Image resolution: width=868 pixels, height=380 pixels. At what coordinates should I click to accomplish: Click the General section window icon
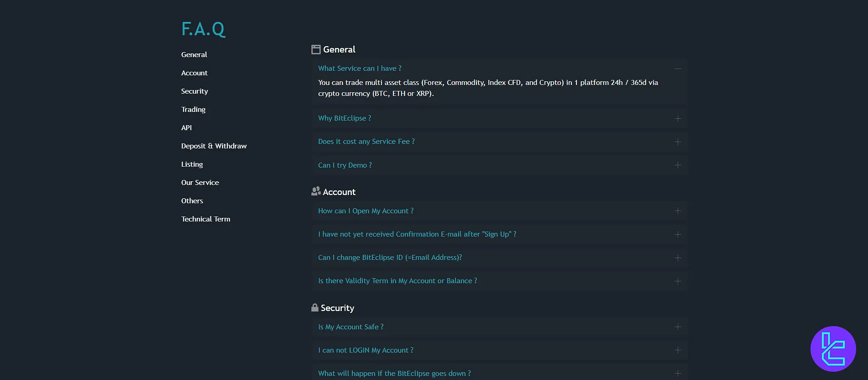(316, 50)
